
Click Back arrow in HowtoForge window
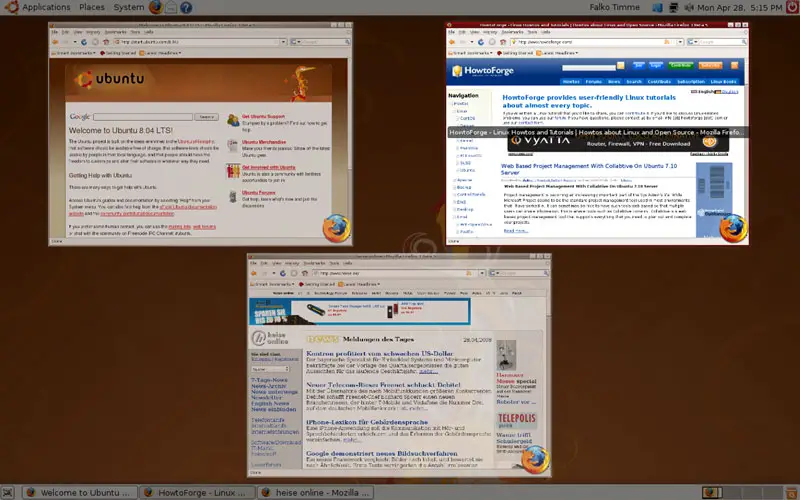(453, 42)
